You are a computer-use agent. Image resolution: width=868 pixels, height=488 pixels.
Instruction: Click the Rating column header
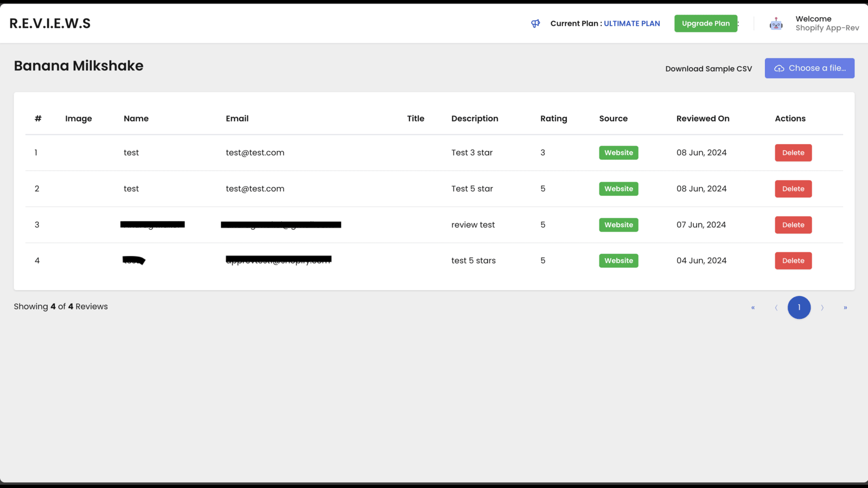(553, 119)
